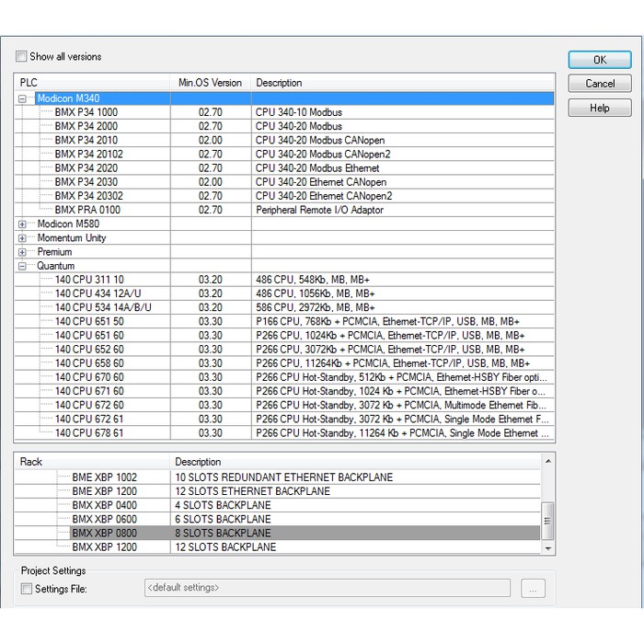Select 140 CPU 651 60 processor
This screenshot has height=644, width=644.
pos(89,335)
